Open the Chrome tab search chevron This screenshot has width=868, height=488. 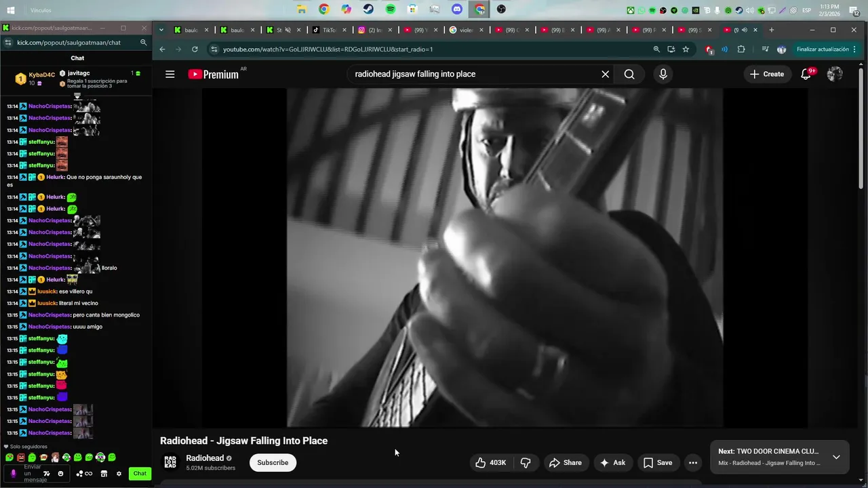click(x=161, y=30)
